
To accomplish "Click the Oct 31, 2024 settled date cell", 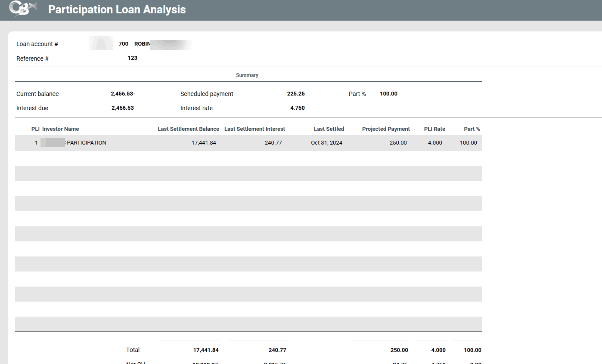I will click(x=326, y=143).
